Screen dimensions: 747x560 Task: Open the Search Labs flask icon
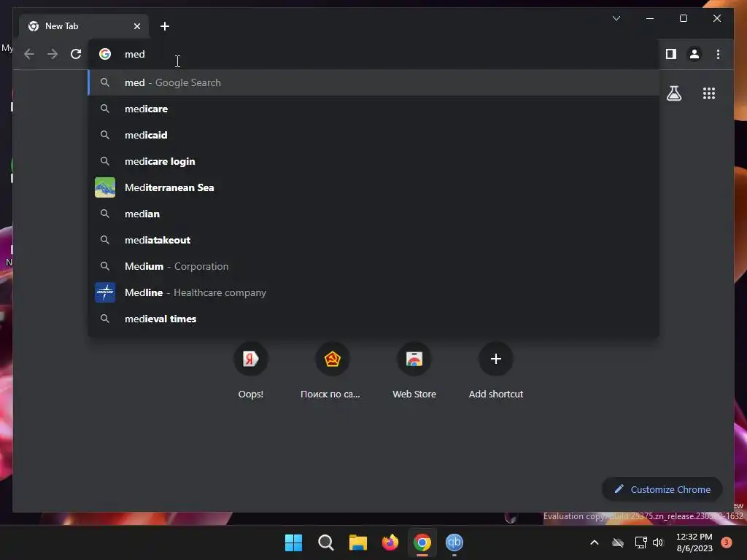coord(673,93)
